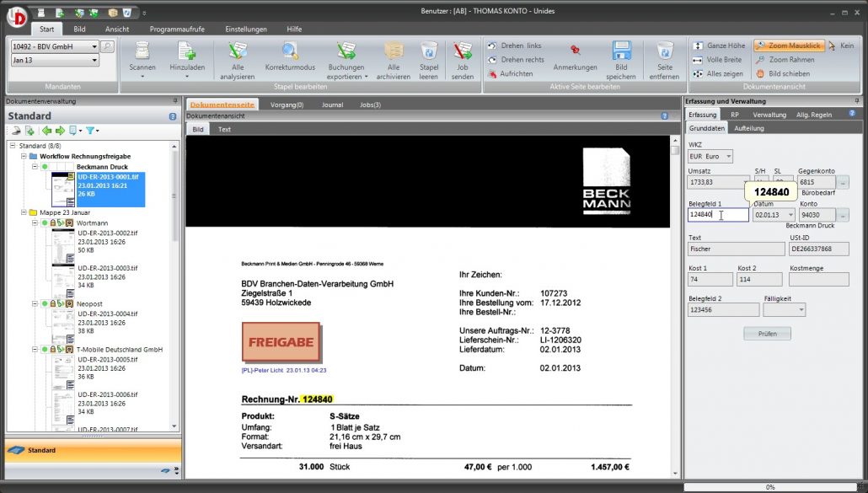Toggle the Zoom Mausklick mode
Image resolution: width=868 pixels, height=493 pixels.
(x=789, y=46)
